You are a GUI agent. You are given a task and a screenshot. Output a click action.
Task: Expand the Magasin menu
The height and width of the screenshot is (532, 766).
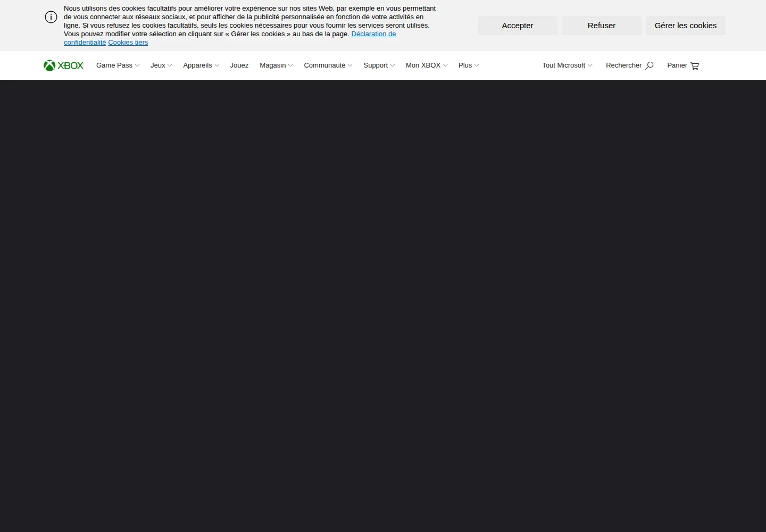click(276, 65)
